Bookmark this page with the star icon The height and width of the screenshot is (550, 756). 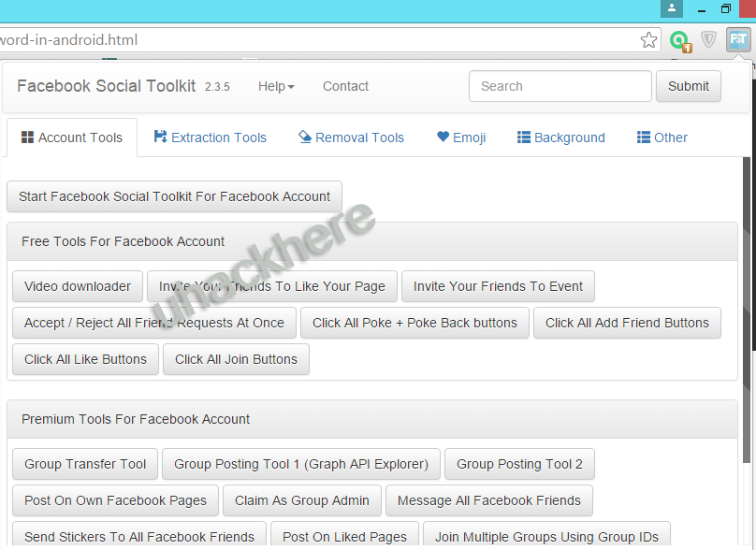(648, 40)
